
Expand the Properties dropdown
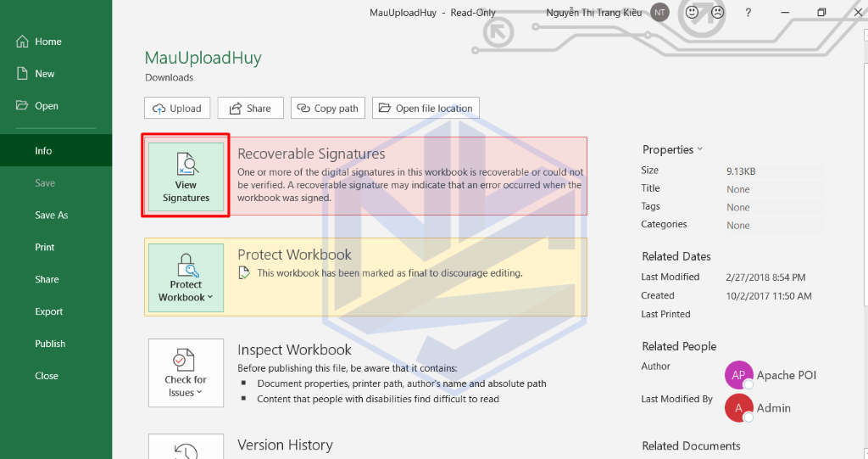point(672,149)
